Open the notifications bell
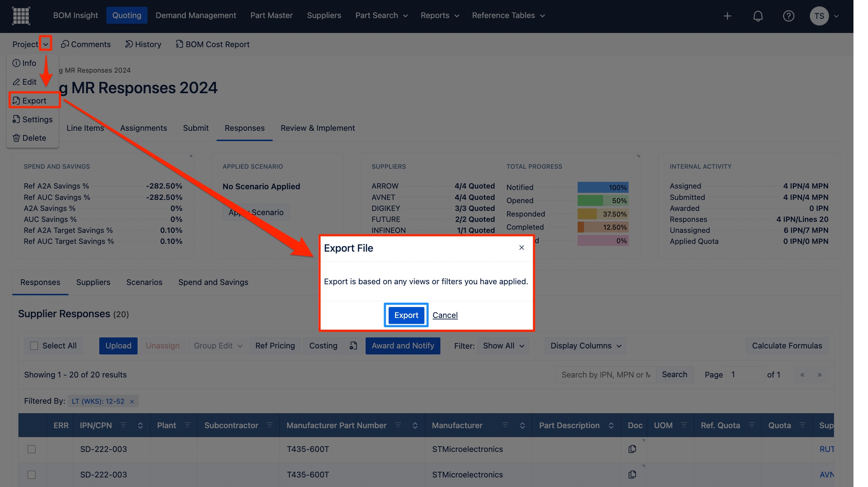Image resolution: width=868 pixels, height=487 pixels. (758, 16)
